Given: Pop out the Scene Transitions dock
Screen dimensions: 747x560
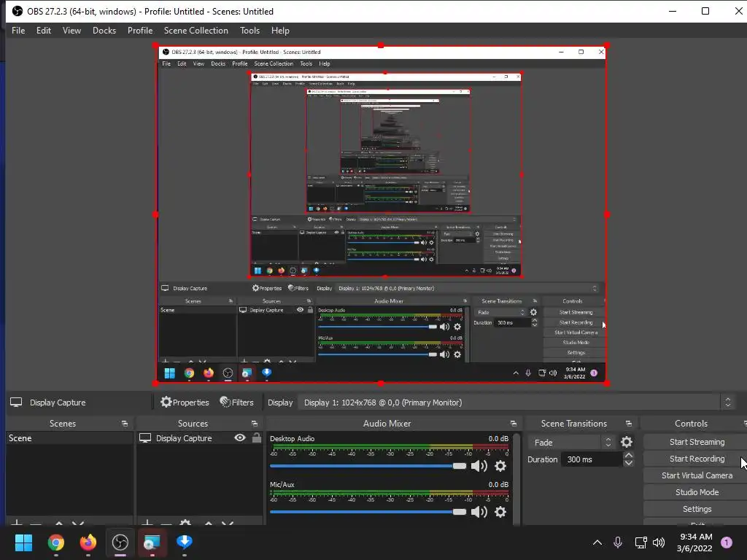Looking at the screenshot, I should coord(629,424).
